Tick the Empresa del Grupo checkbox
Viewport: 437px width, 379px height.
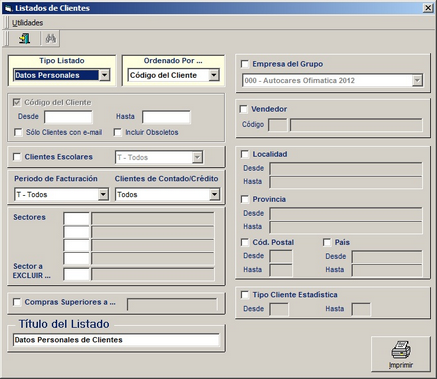pyautogui.click(x=245, y=64)
